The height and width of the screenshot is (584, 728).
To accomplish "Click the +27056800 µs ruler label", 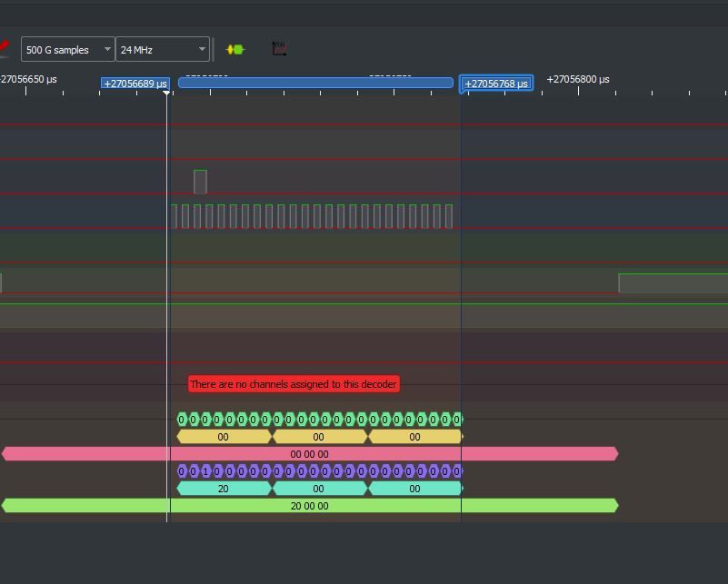I will point(577,79).
